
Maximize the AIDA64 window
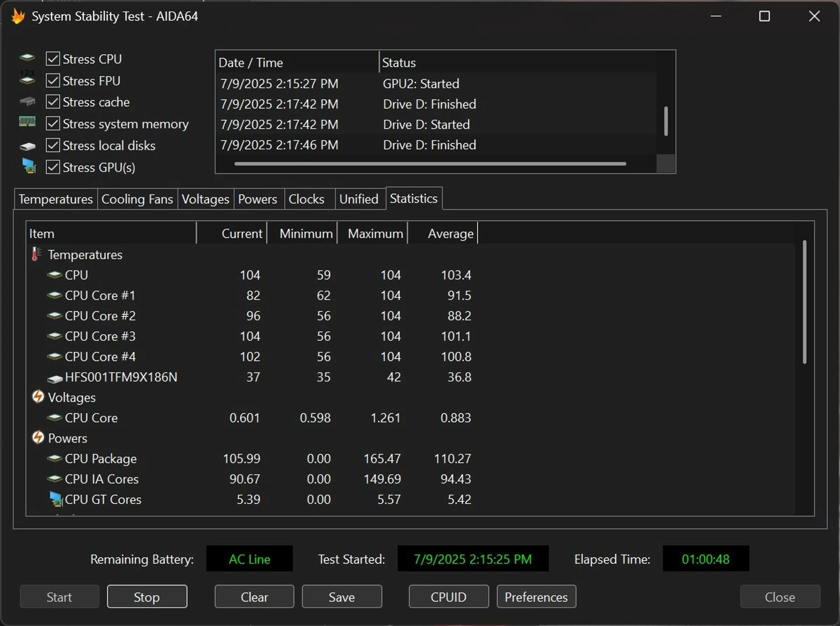pyautogui.click(x=764, y=16)
